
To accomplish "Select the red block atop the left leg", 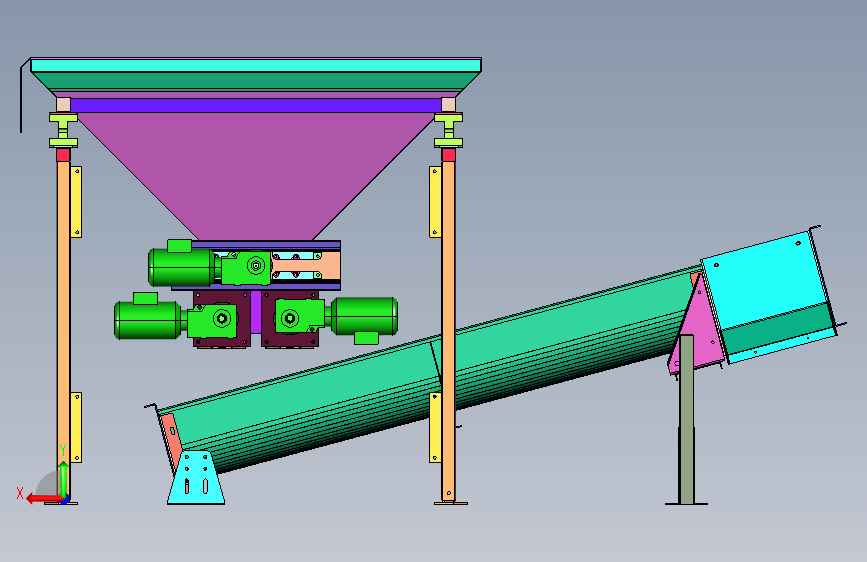I will point(63,154).
